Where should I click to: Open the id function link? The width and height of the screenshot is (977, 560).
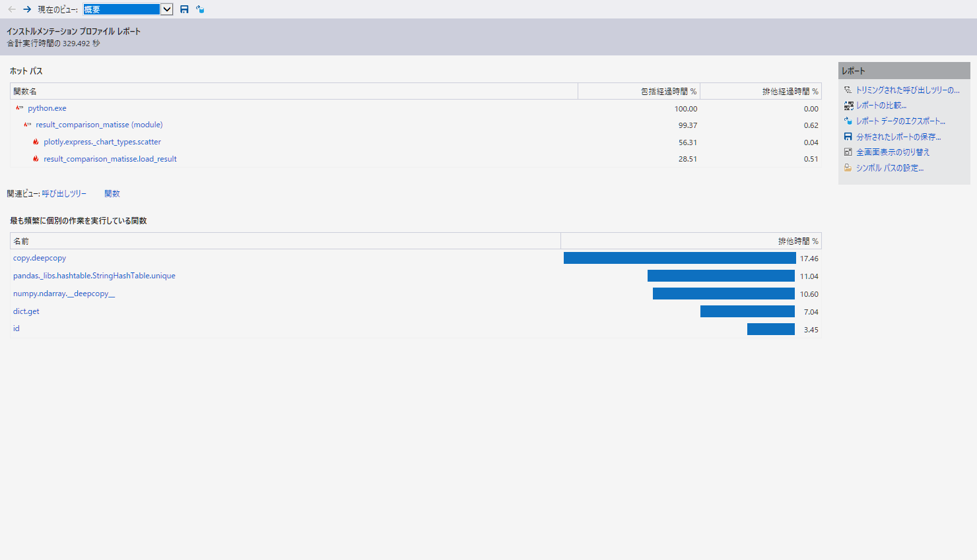17,328
